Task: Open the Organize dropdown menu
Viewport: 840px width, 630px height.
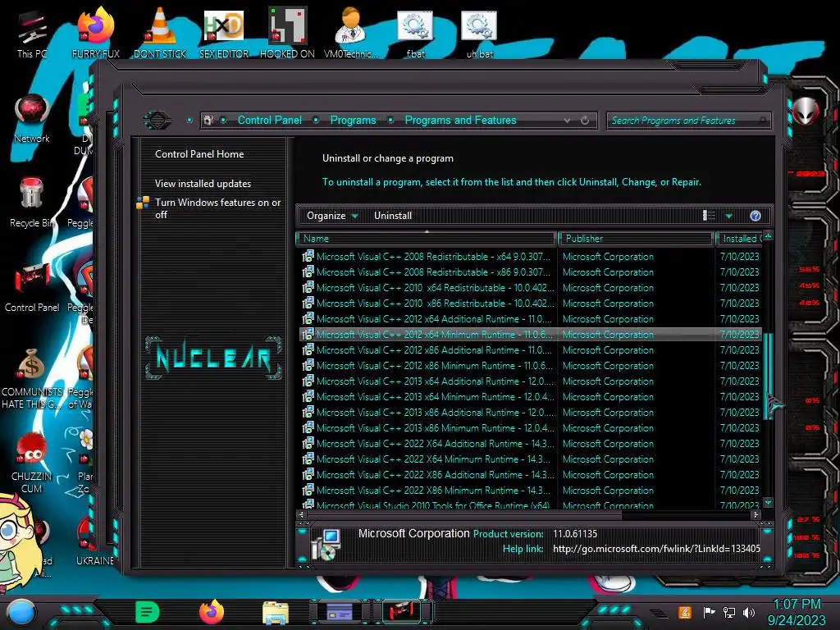Action: (332, 216)
